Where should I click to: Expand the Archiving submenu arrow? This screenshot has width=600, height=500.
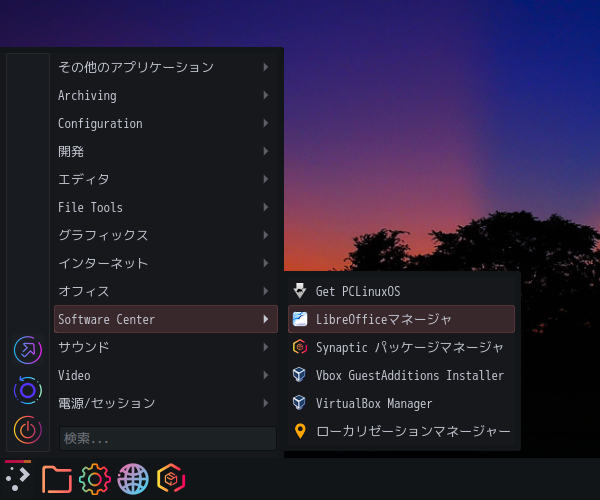(266, 95)
